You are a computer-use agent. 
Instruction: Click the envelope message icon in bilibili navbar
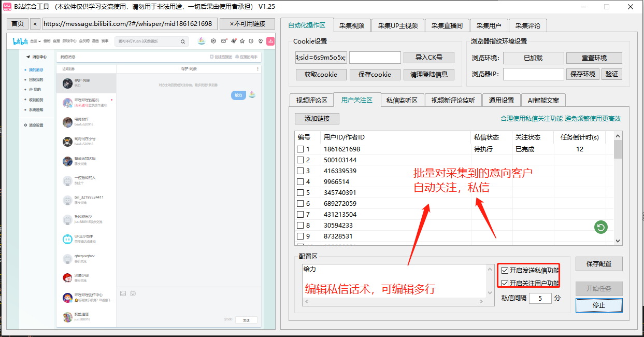(223, 40)
